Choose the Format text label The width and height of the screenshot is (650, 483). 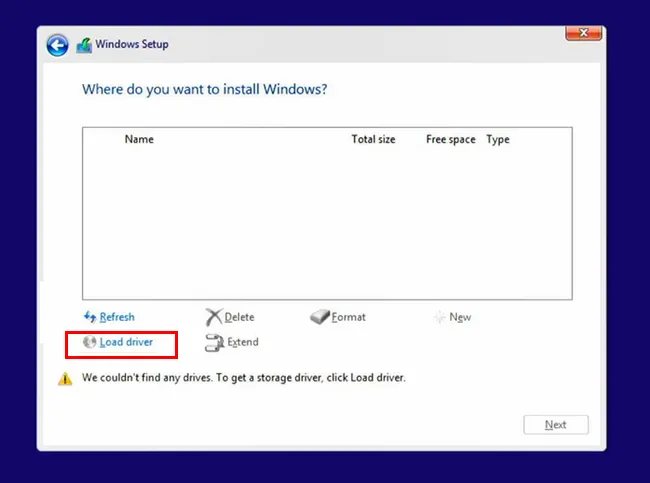(x=349, y=317)
